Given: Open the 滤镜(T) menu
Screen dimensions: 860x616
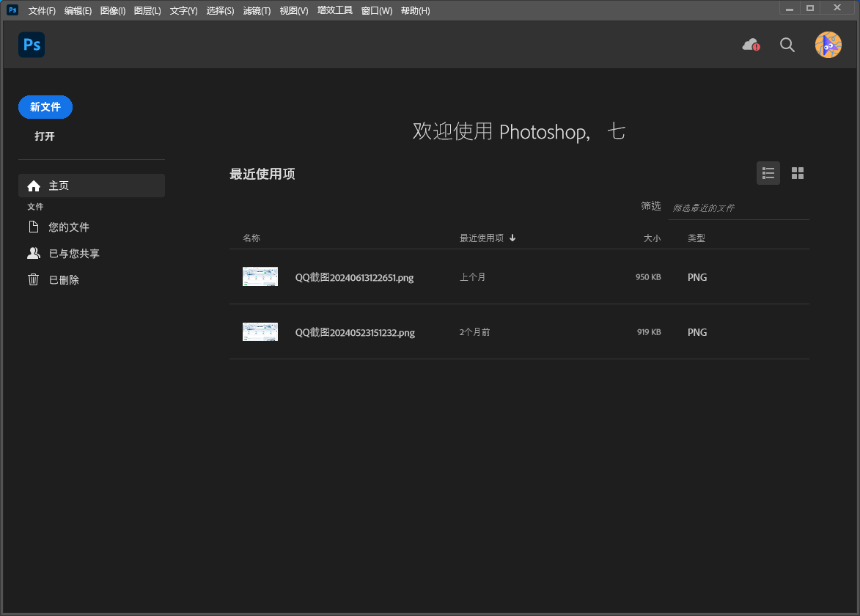Looking at the screenshot, I should (x=257, y=10).
